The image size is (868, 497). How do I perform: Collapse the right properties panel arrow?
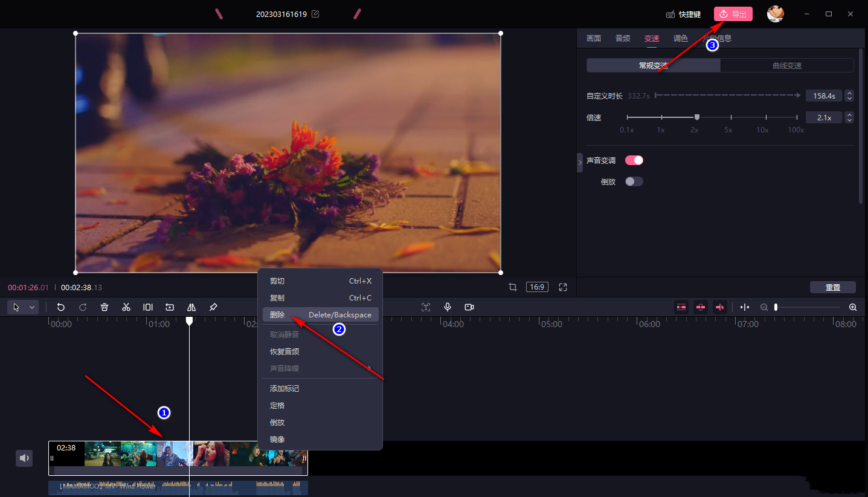(x=580, y=162)
